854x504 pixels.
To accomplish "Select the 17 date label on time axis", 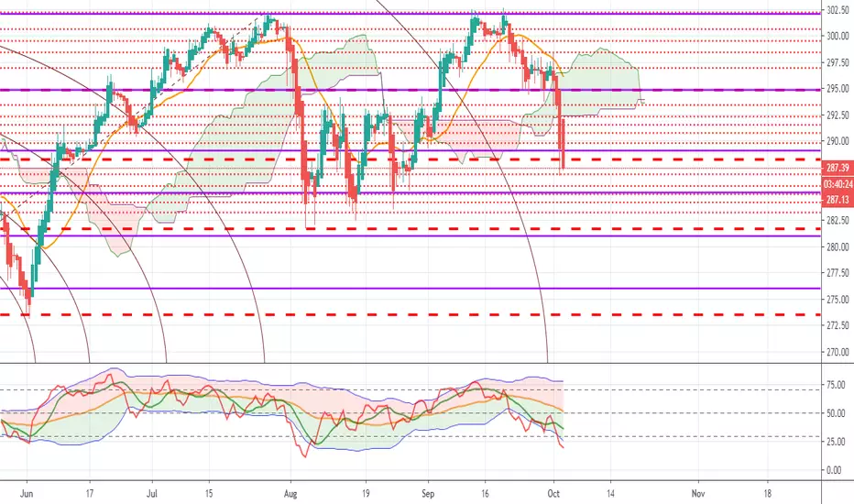I will click(x=89, y=494).
